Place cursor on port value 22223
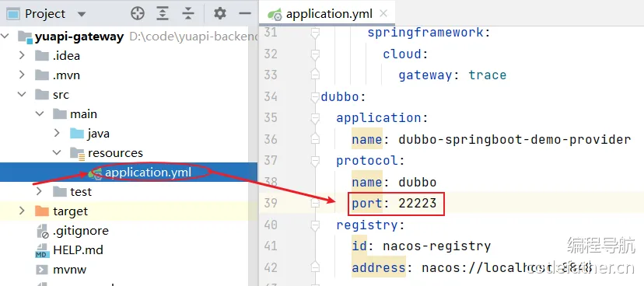The height and width of the screenshot is (286, 644). (418, 203)
